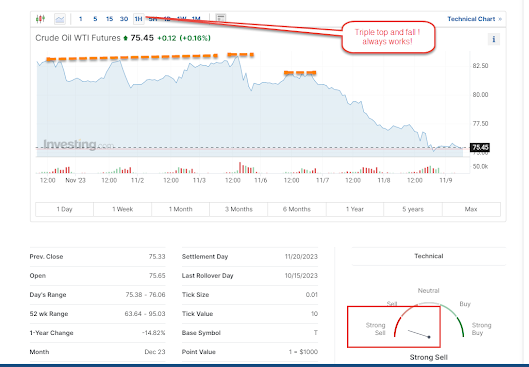Choose the 3 Months range
Image resolution: width=529 pixels, height=367 pixels.
click(x=239, y=209)
